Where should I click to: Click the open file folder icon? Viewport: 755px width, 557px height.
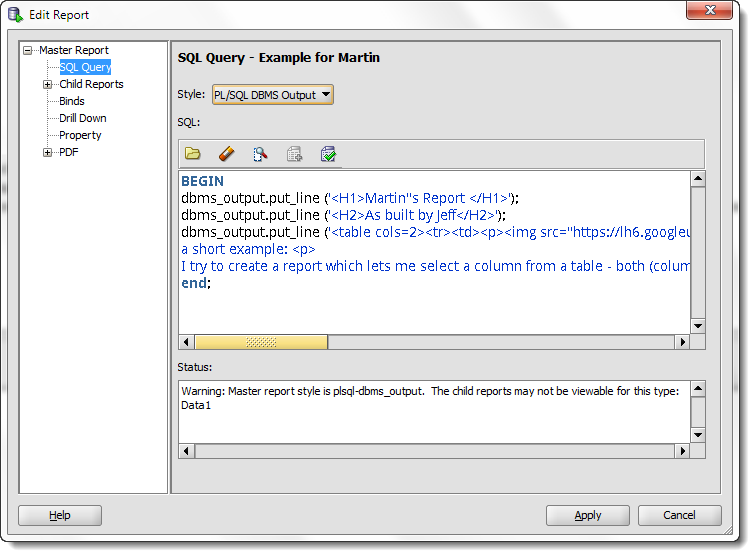click(x=193, y=154)
